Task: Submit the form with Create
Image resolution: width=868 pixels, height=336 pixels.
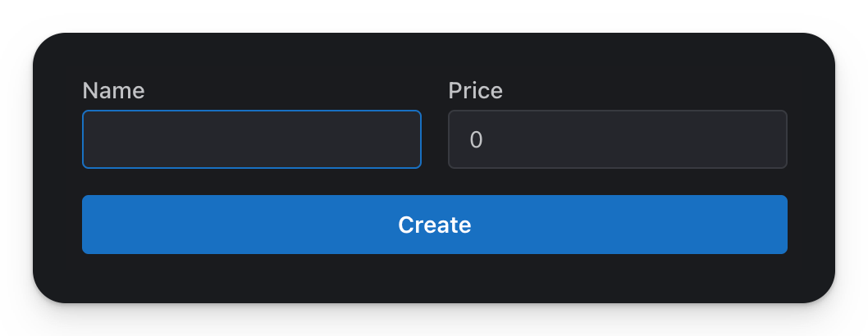Action: 434,225
